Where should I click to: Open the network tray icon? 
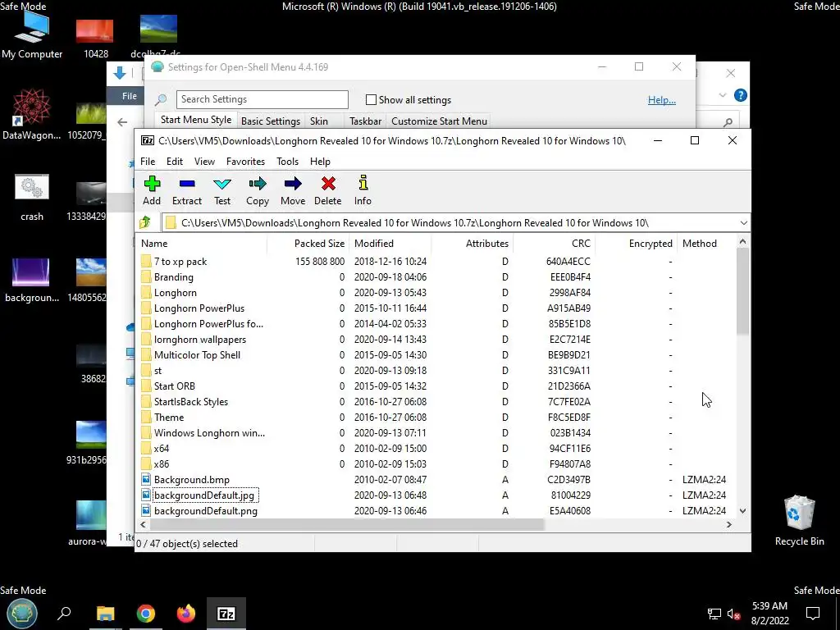point(714,614)
